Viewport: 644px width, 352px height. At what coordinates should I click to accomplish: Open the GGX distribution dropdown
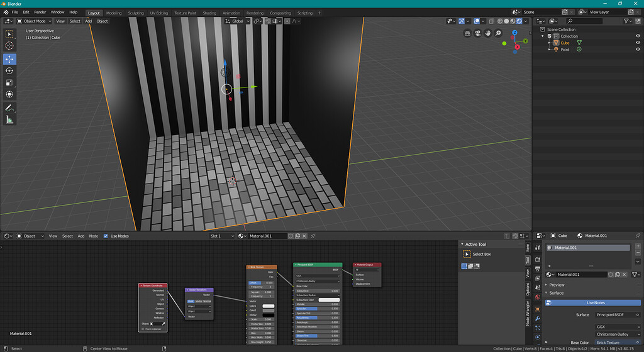click(x=618, y=327)
